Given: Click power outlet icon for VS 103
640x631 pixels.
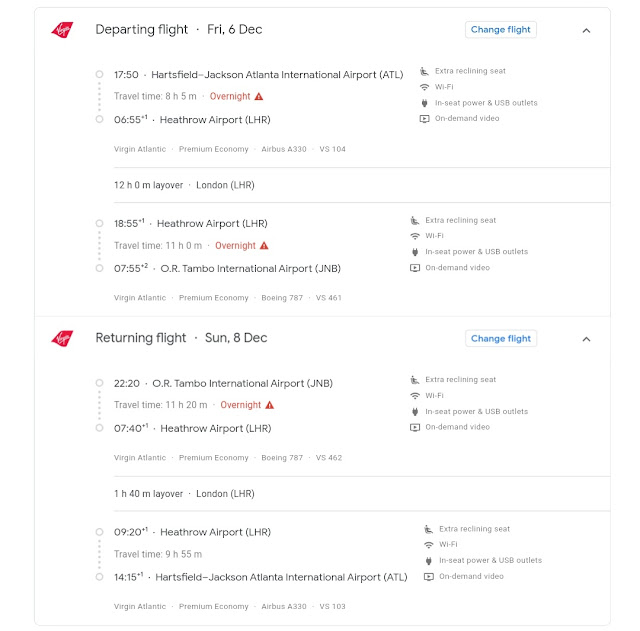Looking at the screenshot, I should (428, 561).
